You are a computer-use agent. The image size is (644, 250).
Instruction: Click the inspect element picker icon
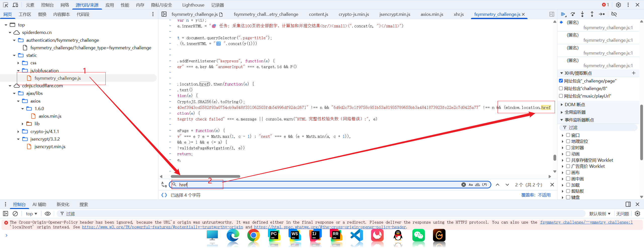(6, 5)
